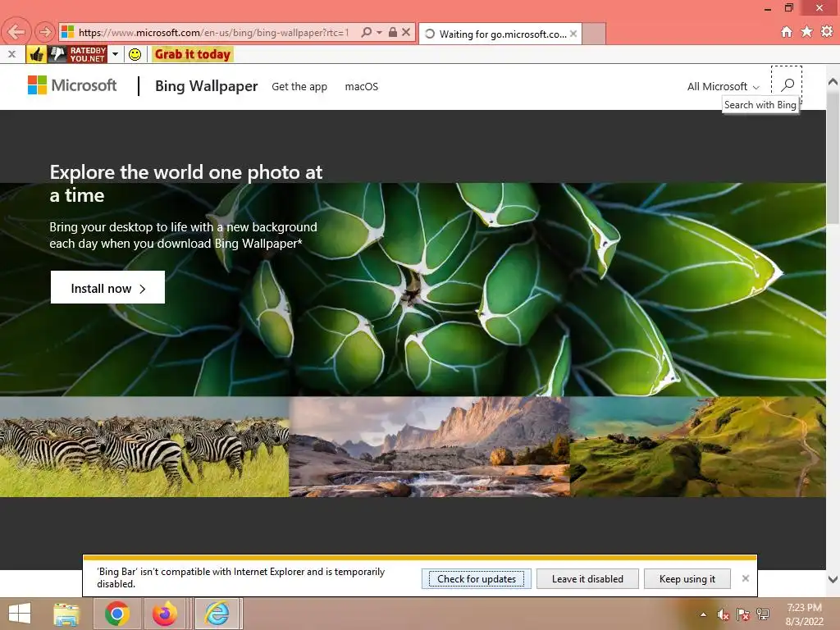The width and height of the screenshot is (840, 630).
Task: Open the macOS navigation item
Action: 362,87
